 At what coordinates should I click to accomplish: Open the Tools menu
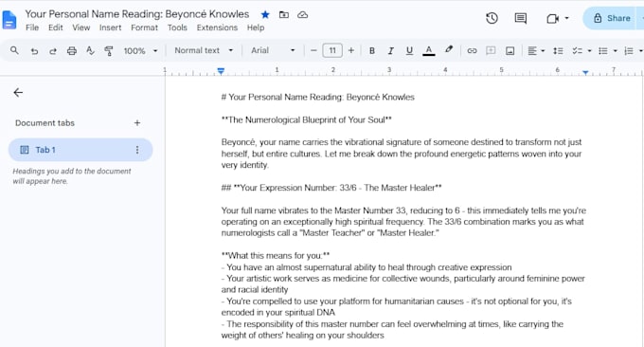coord(177,27)
